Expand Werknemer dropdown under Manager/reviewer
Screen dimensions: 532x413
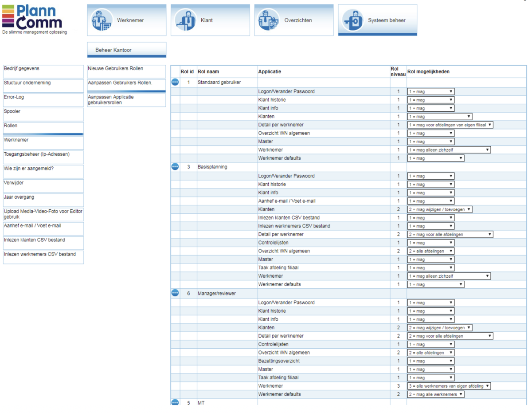pyautogui.click(x=449, y=386)
